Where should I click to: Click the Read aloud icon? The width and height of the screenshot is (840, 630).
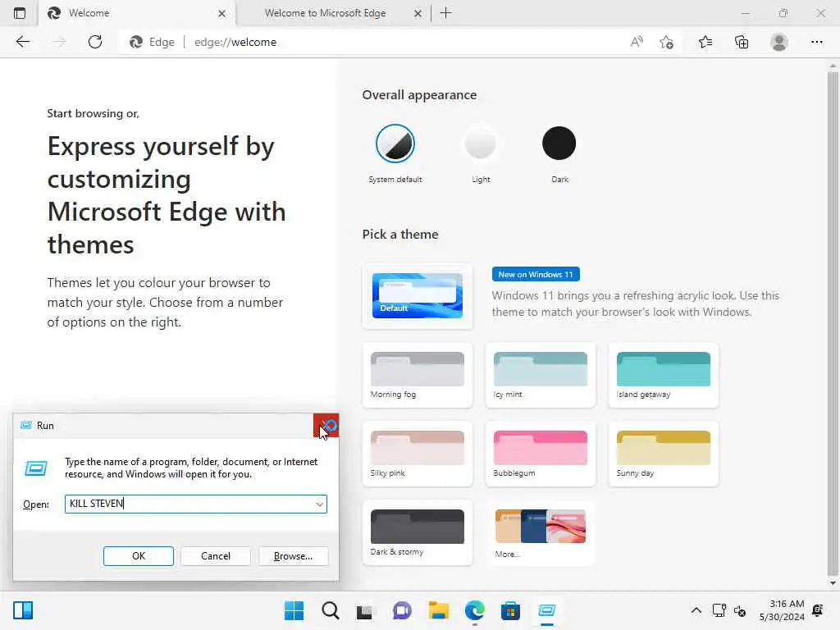click(637, 42)
